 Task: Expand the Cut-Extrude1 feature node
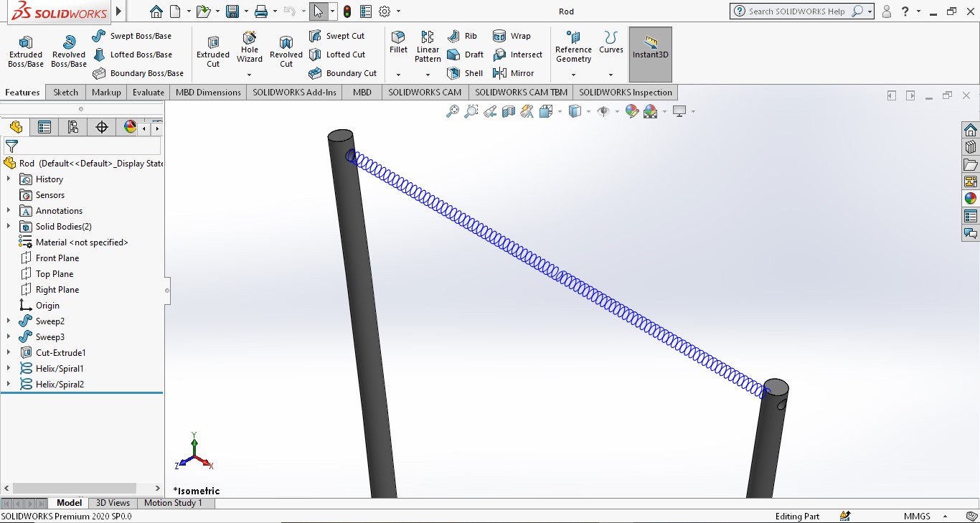coord(9,353)
